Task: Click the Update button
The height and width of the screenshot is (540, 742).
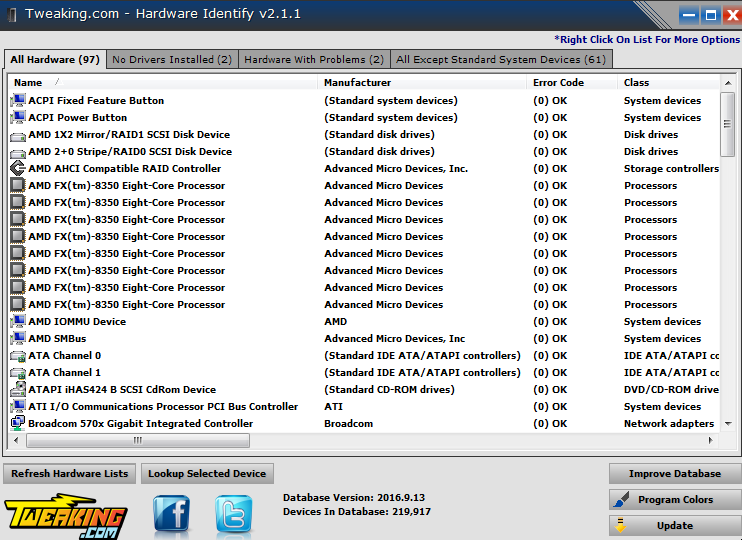Action: pos(675,526)
